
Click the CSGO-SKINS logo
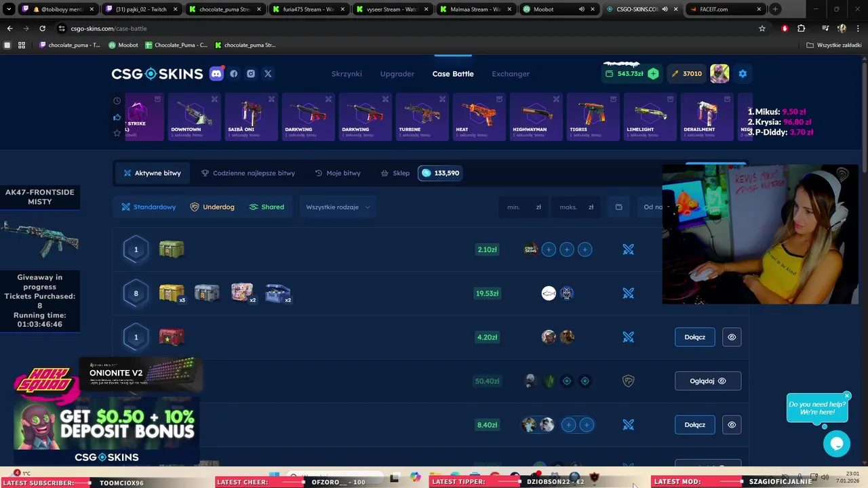coord(157,74)
